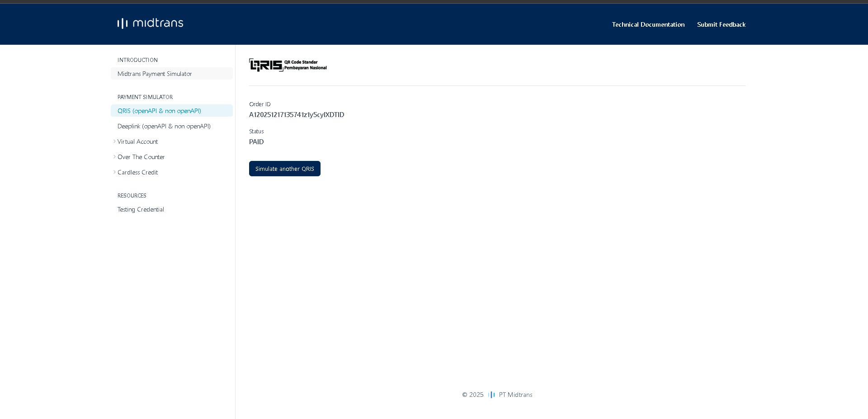Click the RESOURCES section heading

(132, 196)
